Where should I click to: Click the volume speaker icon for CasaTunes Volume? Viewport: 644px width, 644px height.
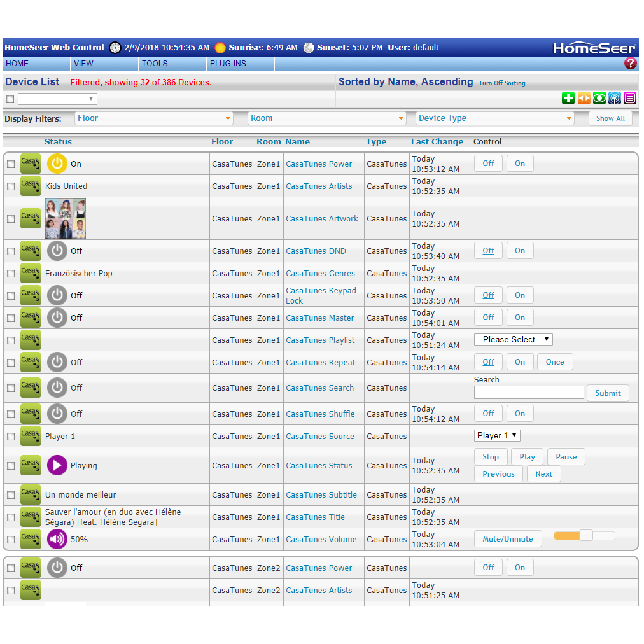(x=57, y=539)
